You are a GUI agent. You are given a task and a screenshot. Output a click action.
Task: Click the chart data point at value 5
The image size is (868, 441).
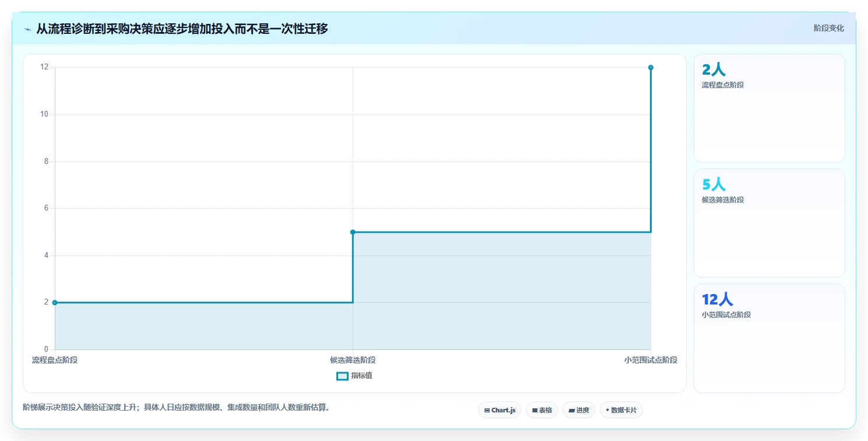(x=353, y=232)
